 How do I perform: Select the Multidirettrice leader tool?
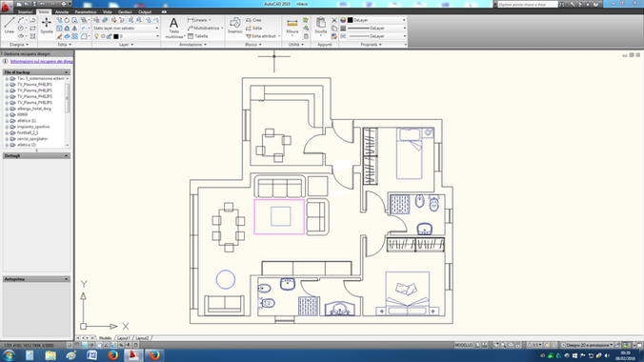(205, 28)
